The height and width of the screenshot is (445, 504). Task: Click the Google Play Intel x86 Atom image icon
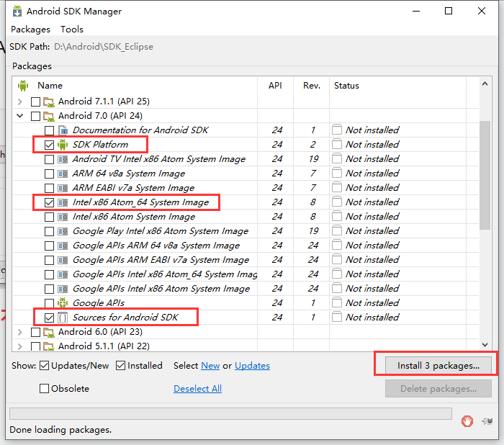pos(63,232)
